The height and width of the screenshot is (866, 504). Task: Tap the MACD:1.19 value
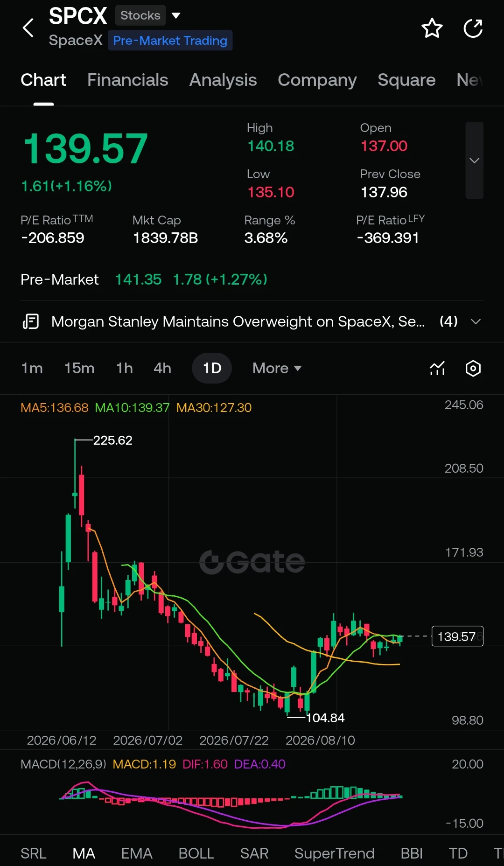click(145, 764)
